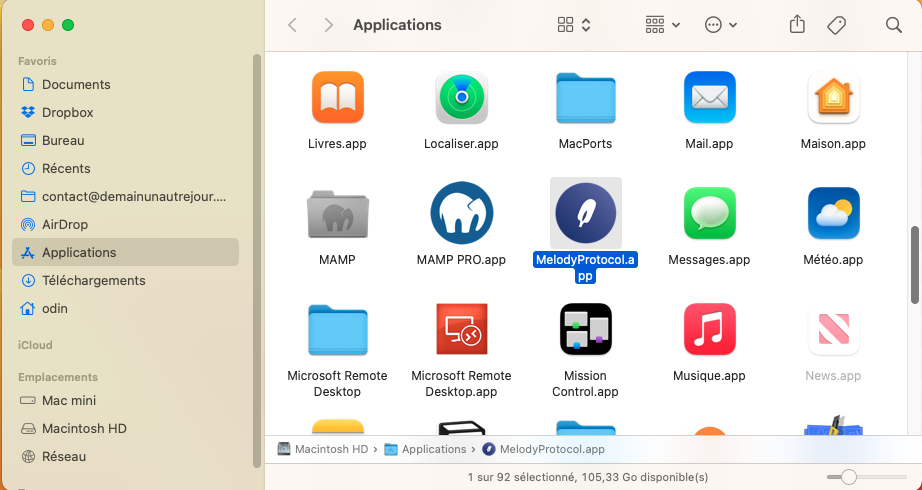Select the MAMP PRO.app icon
Image resolution: width=922 pixels, height=490 pixels.
pos(461,213)
